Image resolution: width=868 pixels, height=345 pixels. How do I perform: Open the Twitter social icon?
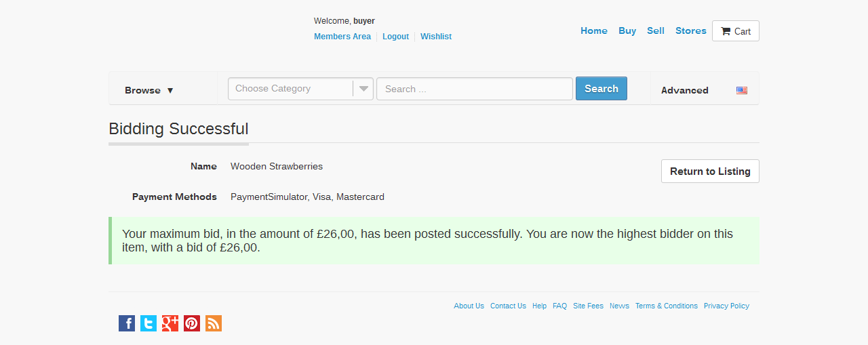(x=149, y=323)
